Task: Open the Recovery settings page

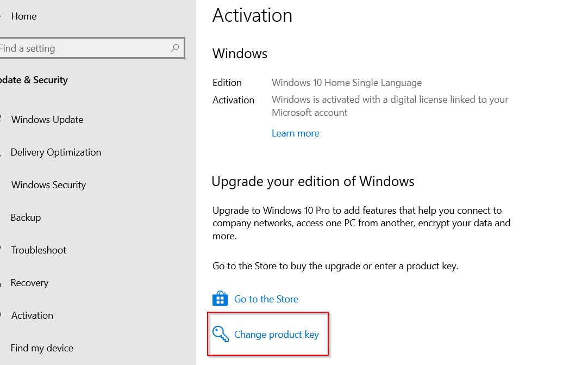Action: [x=29, y=283]
